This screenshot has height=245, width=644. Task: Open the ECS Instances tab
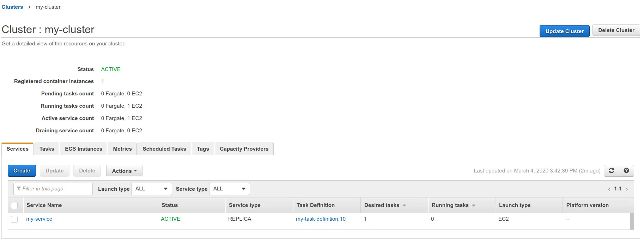pyautogui.click(x=84, y=149)
